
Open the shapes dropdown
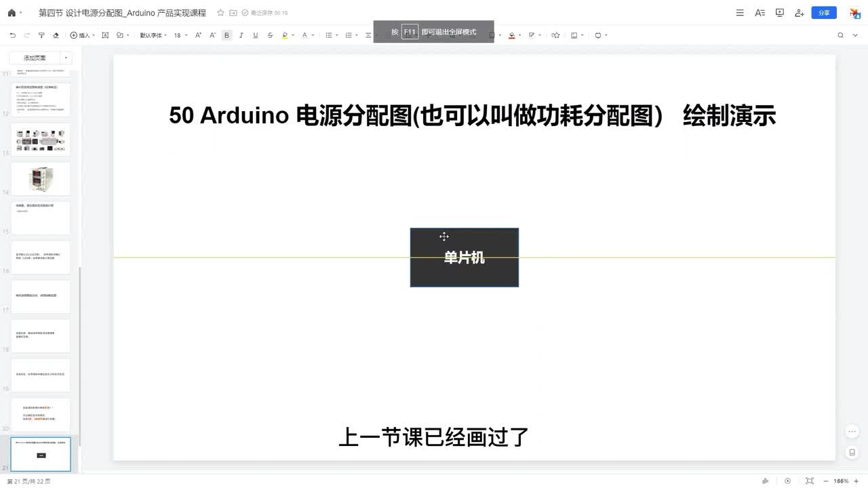pyautogui.click(x=122, y=35)
